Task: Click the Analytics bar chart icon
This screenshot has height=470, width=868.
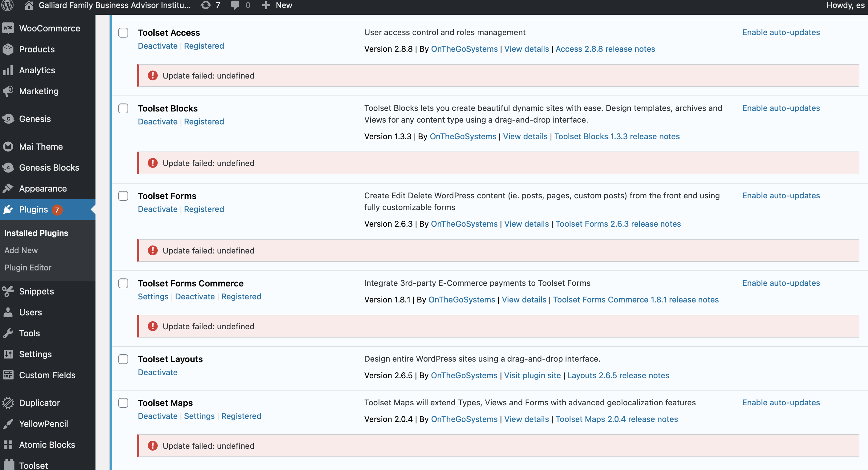Action: coord(8,70)
